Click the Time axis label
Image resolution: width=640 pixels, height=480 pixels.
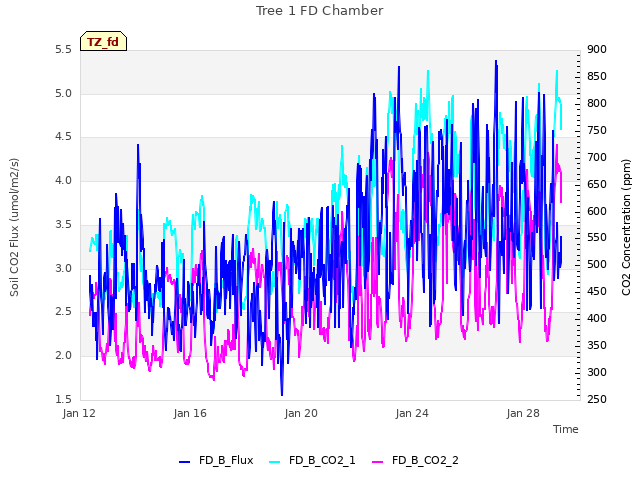click(566, 429)
